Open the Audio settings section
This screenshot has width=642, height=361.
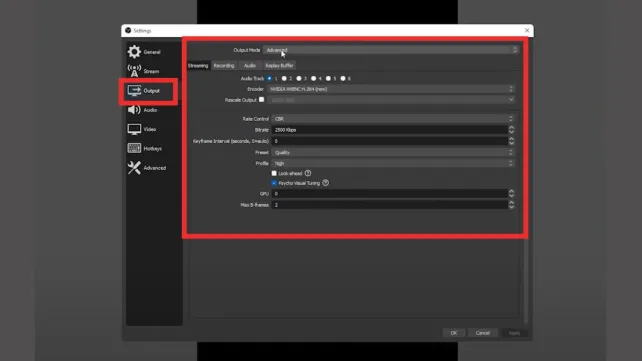(142, 110)
